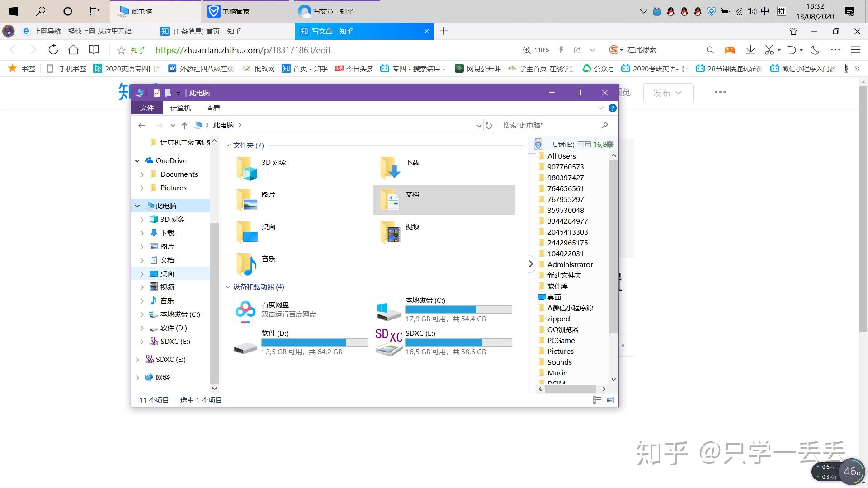Open Zhihu page more options ellipsis
This screenshot has height=488, width=868.
point(720,92)
